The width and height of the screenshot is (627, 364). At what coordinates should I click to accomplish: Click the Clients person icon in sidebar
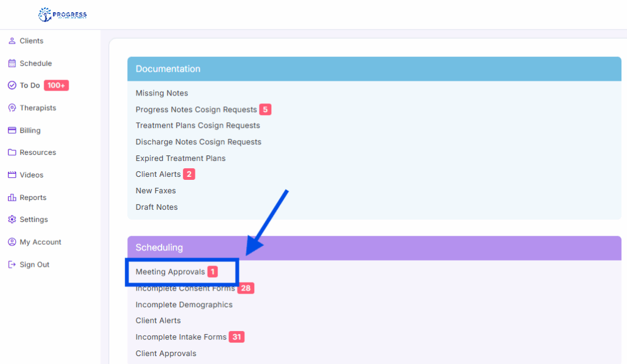coord(12,41)
